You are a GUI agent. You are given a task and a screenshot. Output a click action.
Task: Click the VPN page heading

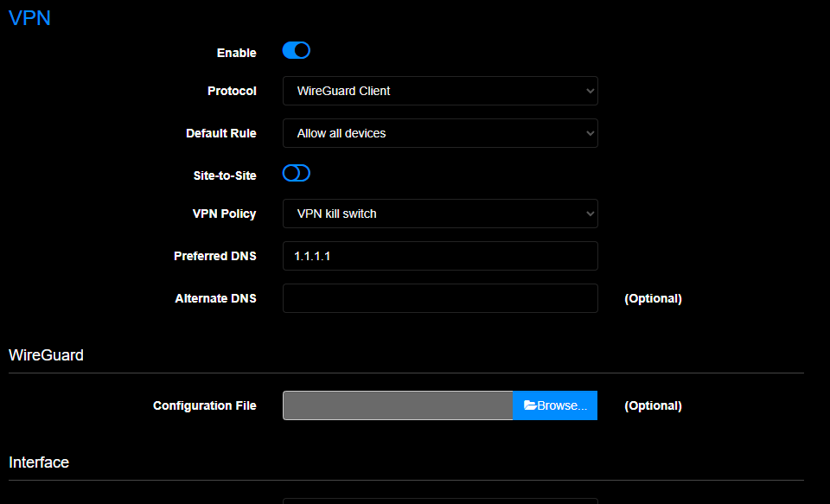pyautogui.click(x=29, y=18)
